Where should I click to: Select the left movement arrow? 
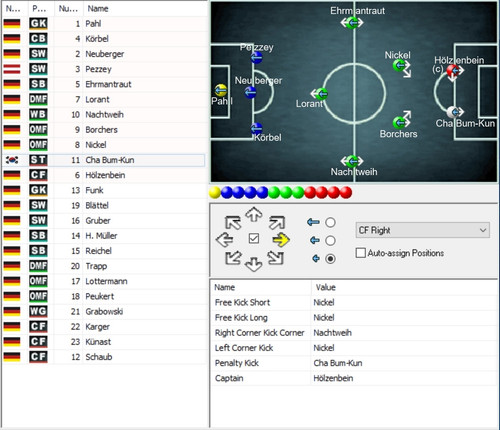pos(225,240)
